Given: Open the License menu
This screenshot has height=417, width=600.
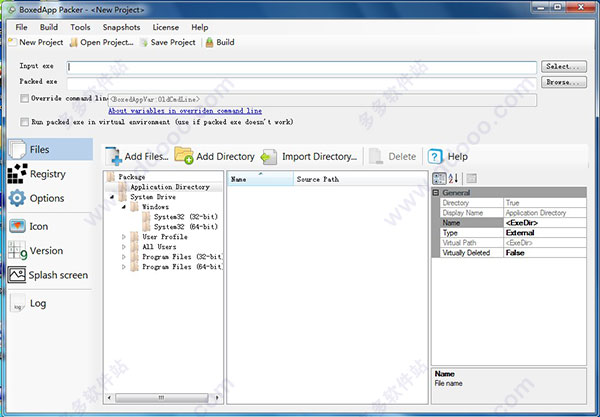Looking at the screenshot, I should point(166,27).
